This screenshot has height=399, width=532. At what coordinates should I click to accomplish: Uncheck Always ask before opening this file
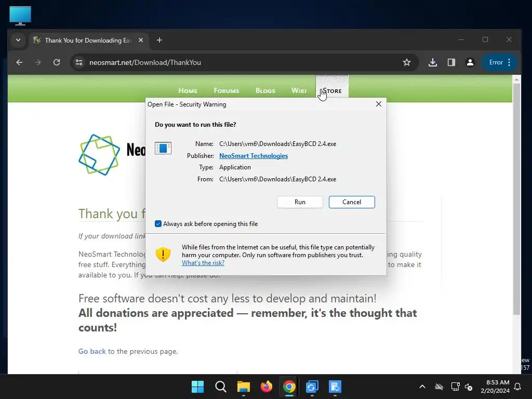pos(158,223)
